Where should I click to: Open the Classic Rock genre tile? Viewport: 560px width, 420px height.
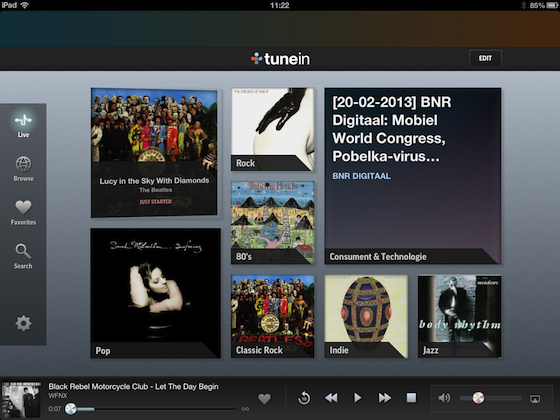272,316
